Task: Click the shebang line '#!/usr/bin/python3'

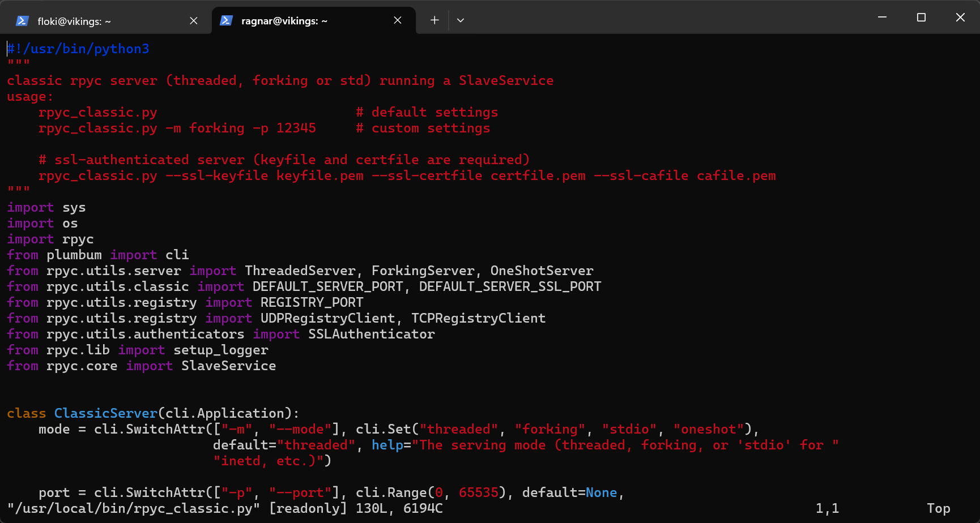Action: coord(78,49)
